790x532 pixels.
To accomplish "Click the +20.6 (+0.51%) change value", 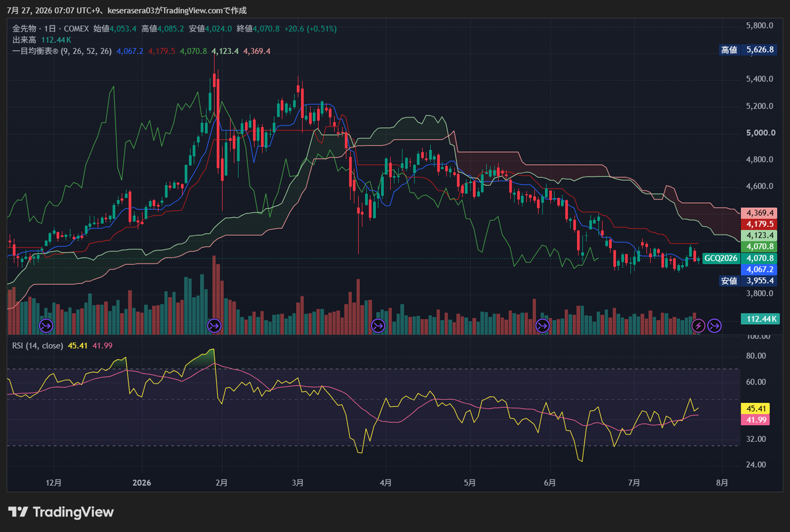I will (x=310, y=28).
